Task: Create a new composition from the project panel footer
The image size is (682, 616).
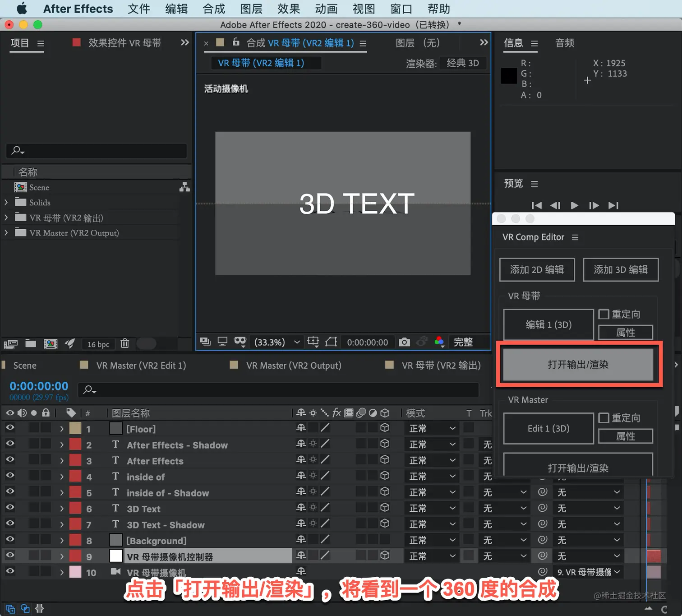Action: click(x=51, y=344)
